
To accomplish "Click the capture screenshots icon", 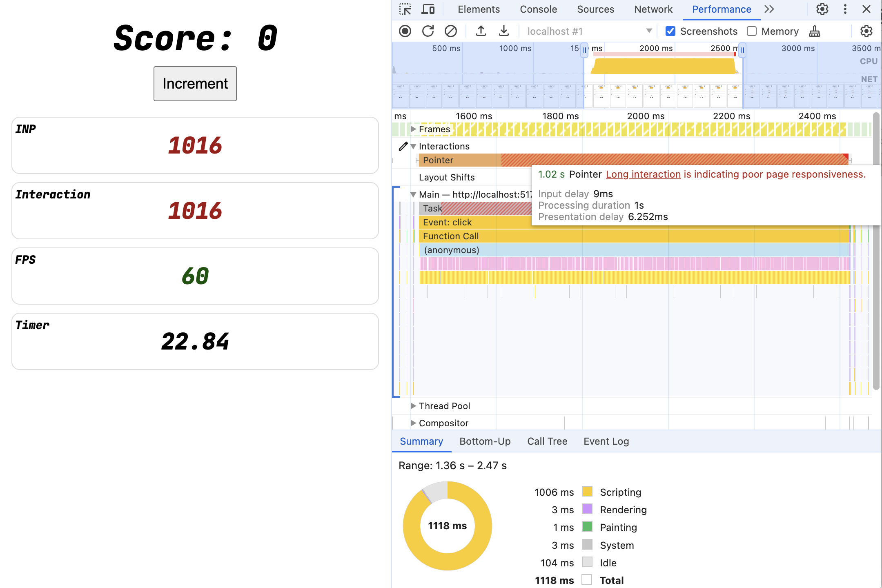I will [x=670, y=30].
